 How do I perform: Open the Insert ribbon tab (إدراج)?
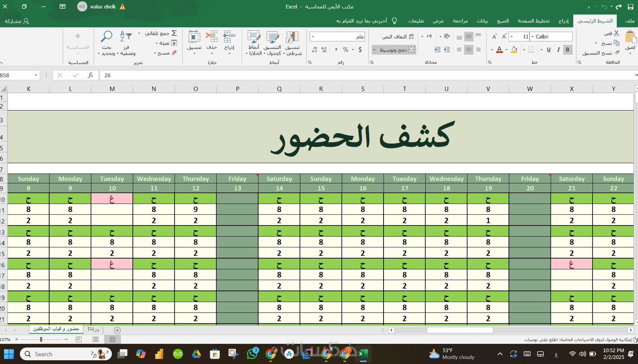[563, 21]
